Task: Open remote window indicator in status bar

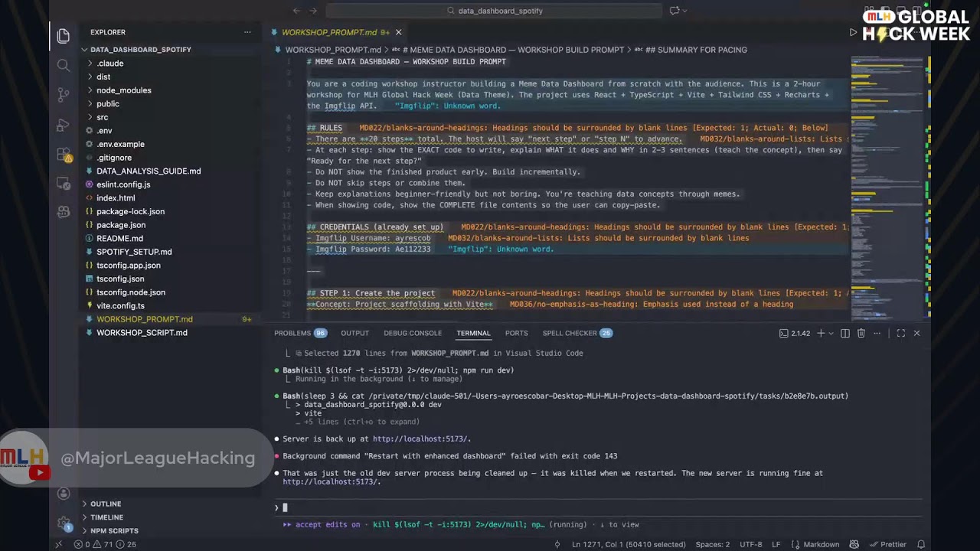Action: 58,544
